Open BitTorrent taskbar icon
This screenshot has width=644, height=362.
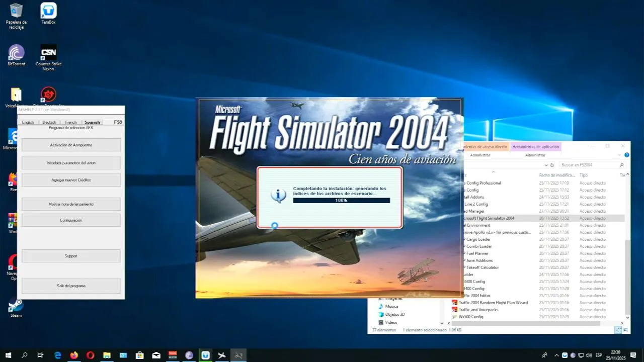point(189,355)
